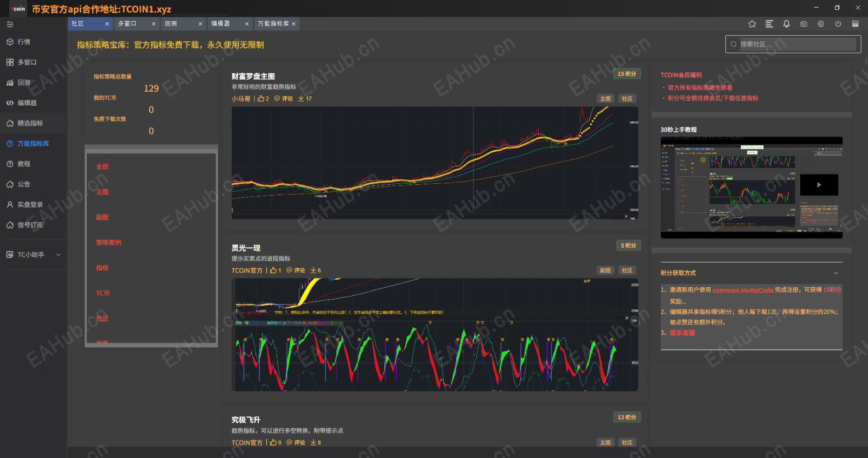Open the 财富罗盘主图 chart preview image
This screenshot has width=868, height=458.
tap(435, 163)
